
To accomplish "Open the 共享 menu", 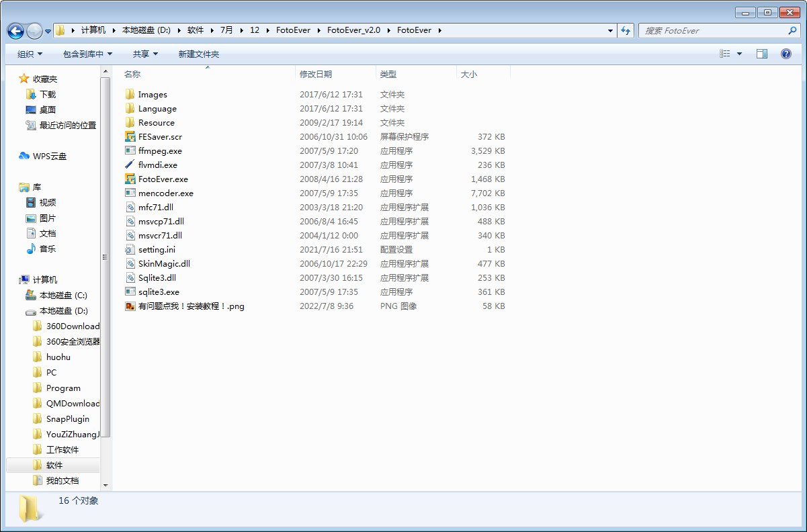I will click(x=145, y=54).
